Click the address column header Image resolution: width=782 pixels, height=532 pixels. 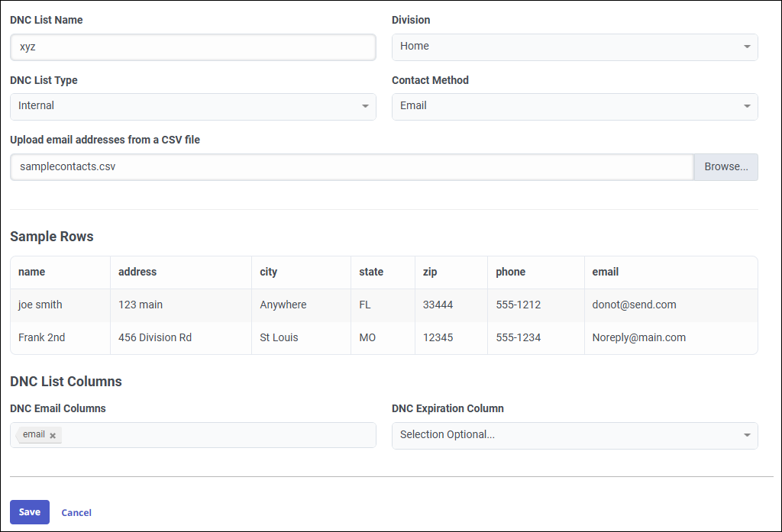coord(180,272)
